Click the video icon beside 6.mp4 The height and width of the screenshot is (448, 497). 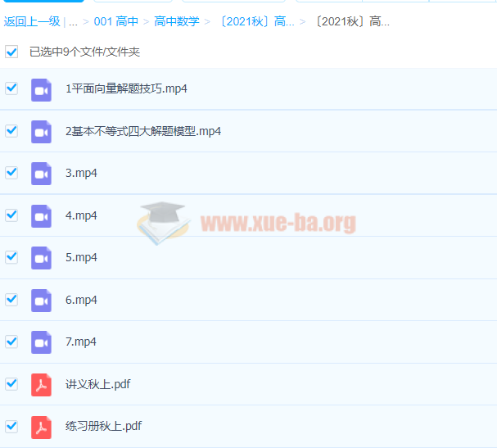point(41,301)
